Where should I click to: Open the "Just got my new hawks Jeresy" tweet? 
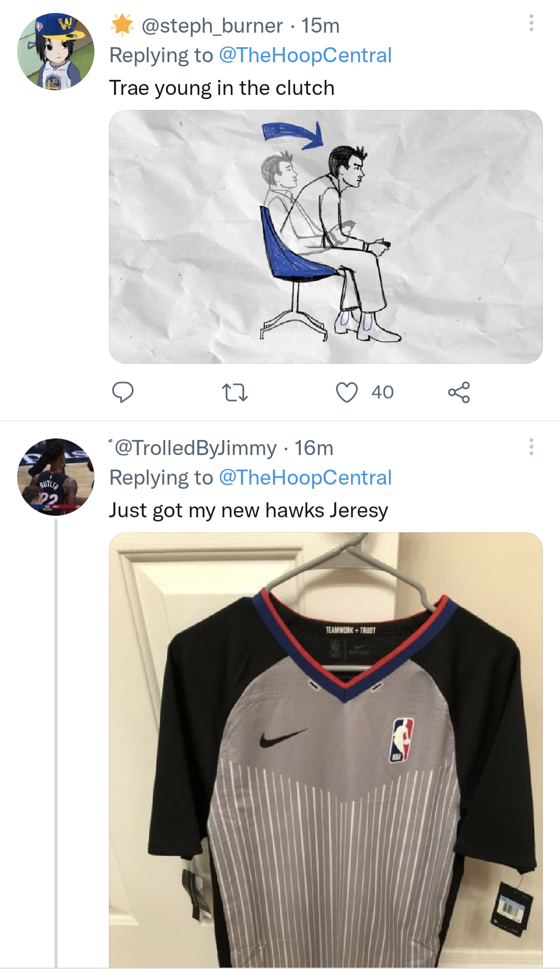(x=248, y=511)
